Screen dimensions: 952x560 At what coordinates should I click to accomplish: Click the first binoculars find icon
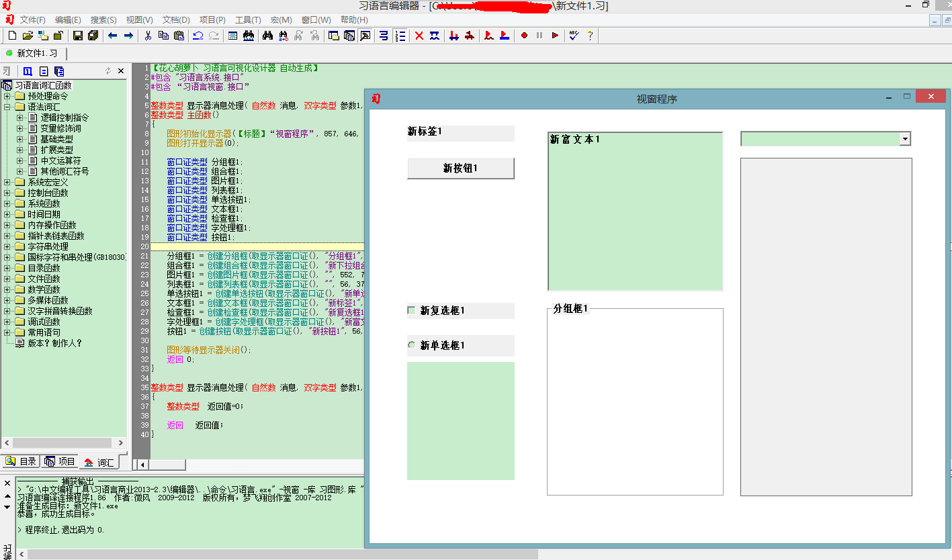(267, 36)
